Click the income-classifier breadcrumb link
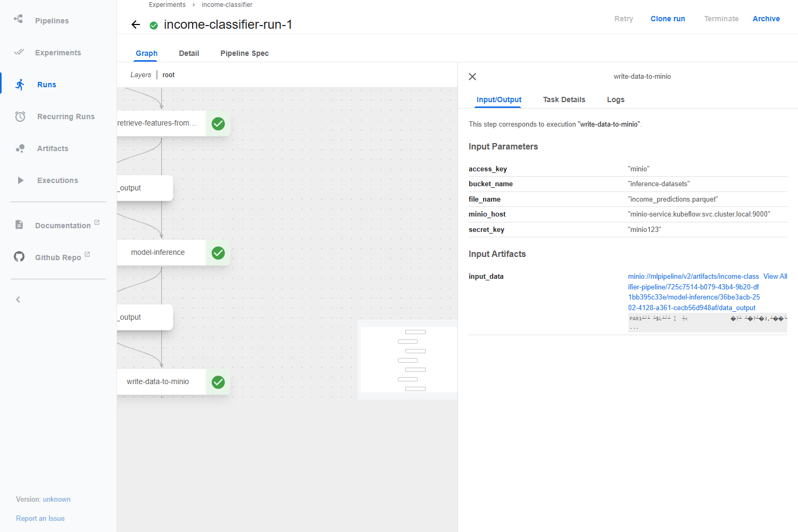Viewport: 798px width, 532px height. pos(227,5)
